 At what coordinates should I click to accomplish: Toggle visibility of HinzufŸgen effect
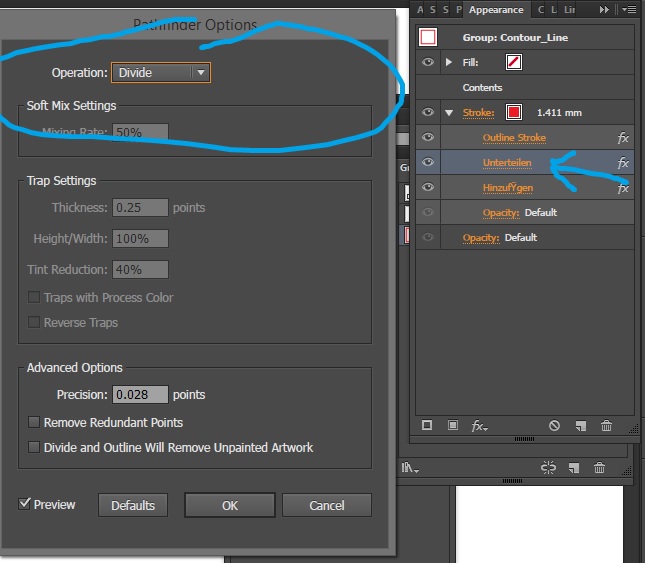tap(428, 187)
